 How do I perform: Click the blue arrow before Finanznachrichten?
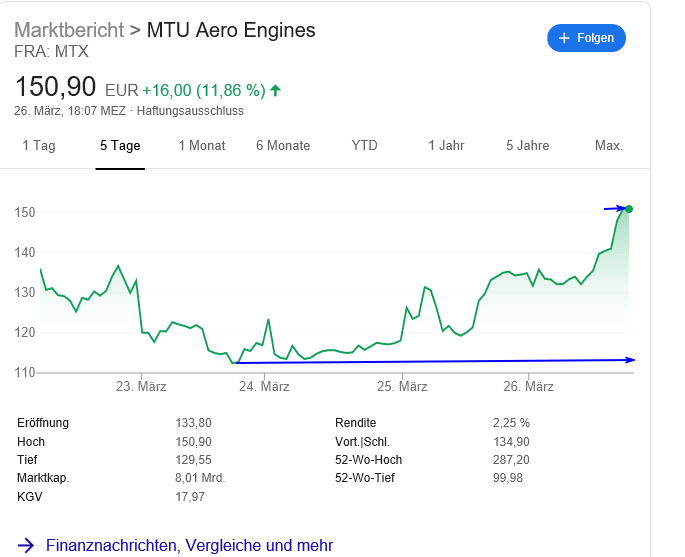pyautogui.click(x=26, y=545)
